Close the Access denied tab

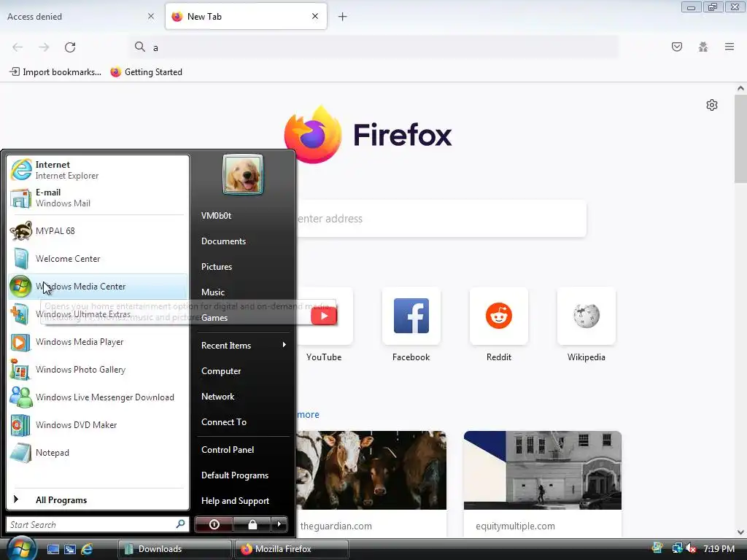coord(151,16)
